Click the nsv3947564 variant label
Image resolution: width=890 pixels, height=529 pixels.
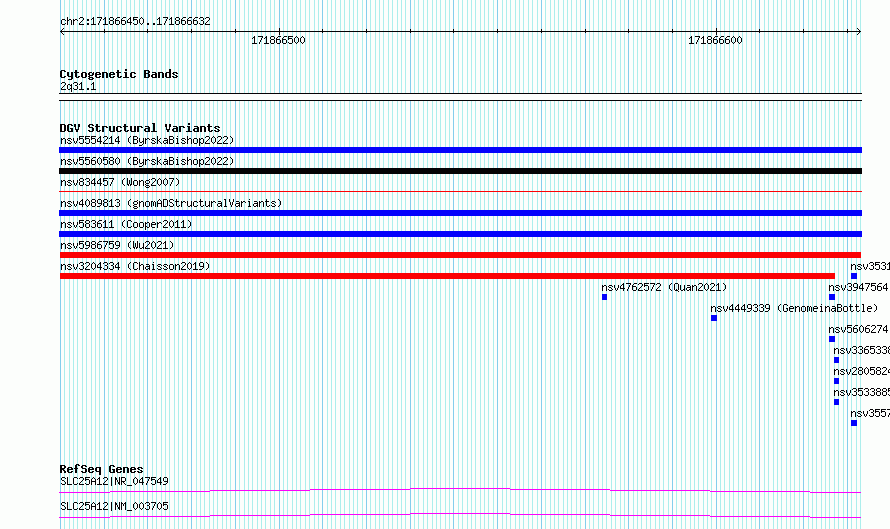point(858,287)
